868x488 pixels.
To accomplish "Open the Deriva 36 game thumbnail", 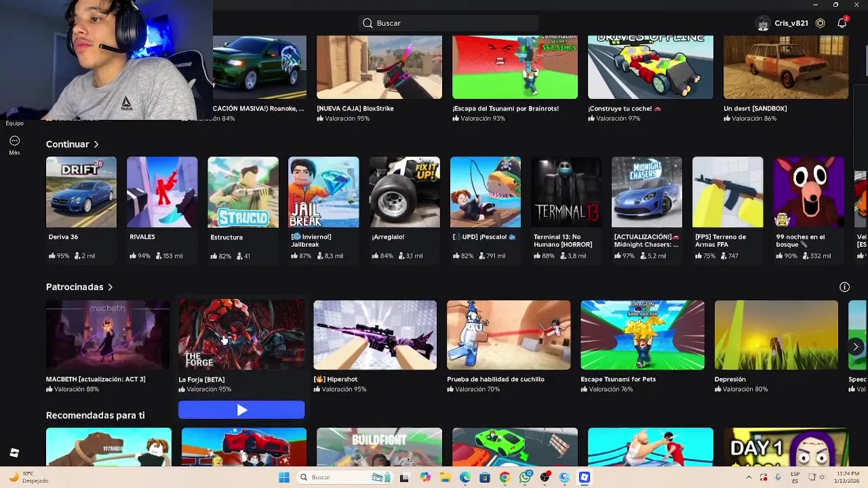I will (x=81, y=192).
